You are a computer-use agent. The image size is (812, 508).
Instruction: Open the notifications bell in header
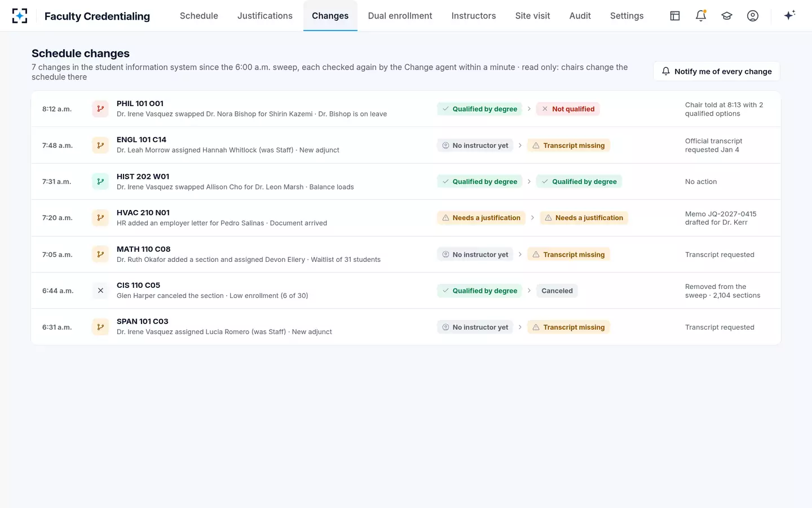701,16
